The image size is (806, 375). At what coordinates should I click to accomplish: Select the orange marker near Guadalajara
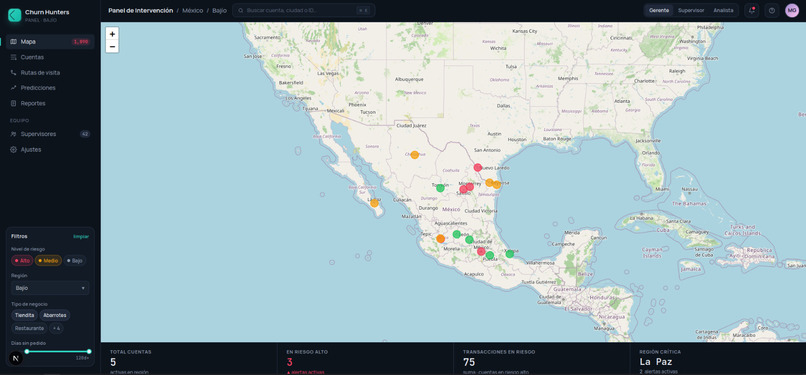point(441,238)
